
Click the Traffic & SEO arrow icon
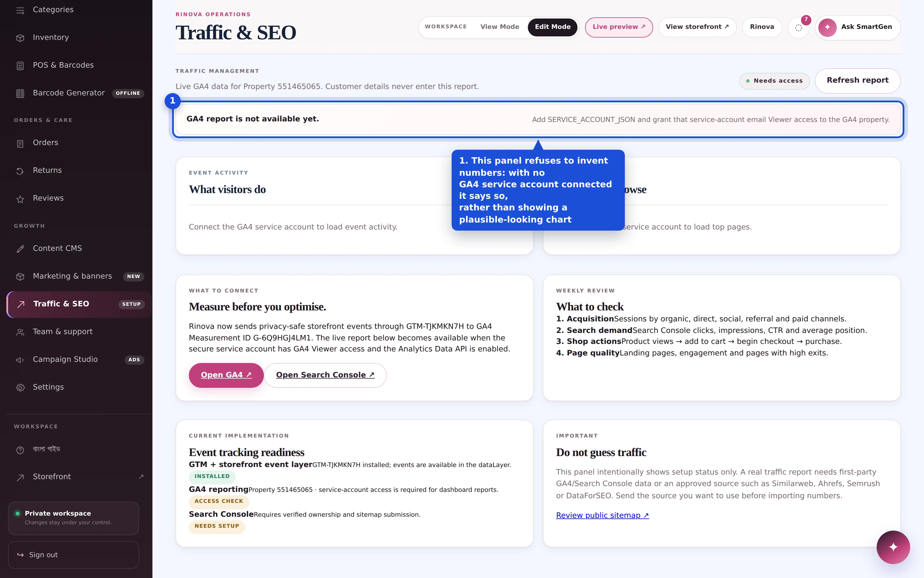point(21,304)
